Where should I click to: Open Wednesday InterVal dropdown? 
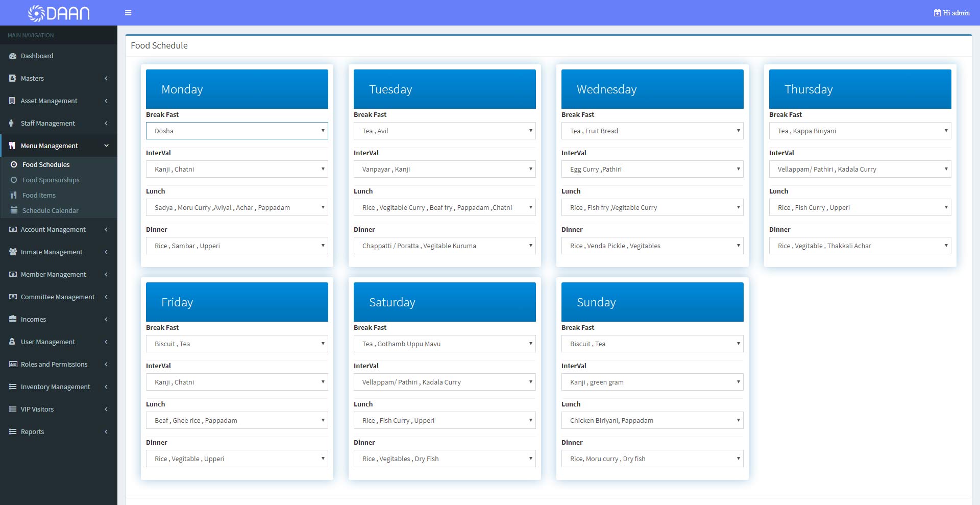(x=652, y=169)
